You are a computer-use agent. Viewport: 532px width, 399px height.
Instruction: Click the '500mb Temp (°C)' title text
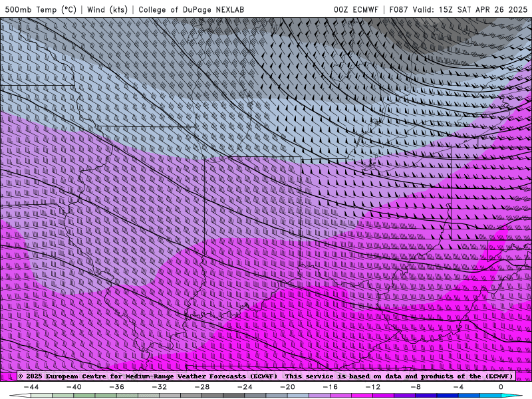[41, 9]
